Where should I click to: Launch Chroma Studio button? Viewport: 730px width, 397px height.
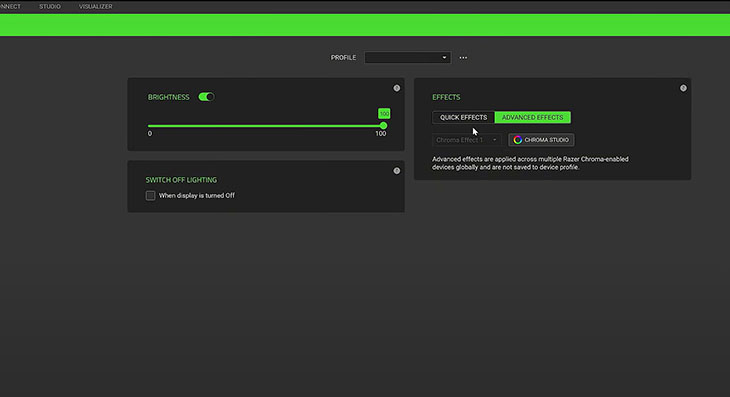point(541,140)
